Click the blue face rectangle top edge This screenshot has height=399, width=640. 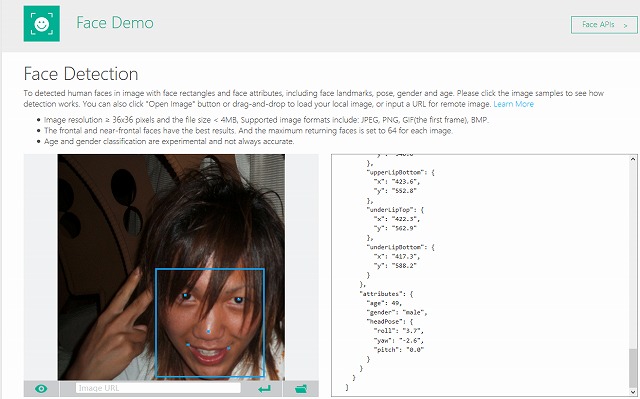pos(210,269)
